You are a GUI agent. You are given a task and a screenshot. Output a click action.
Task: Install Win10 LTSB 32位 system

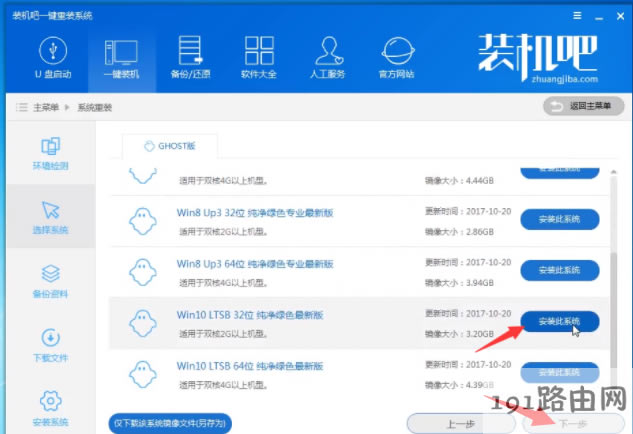coord(560,321)
